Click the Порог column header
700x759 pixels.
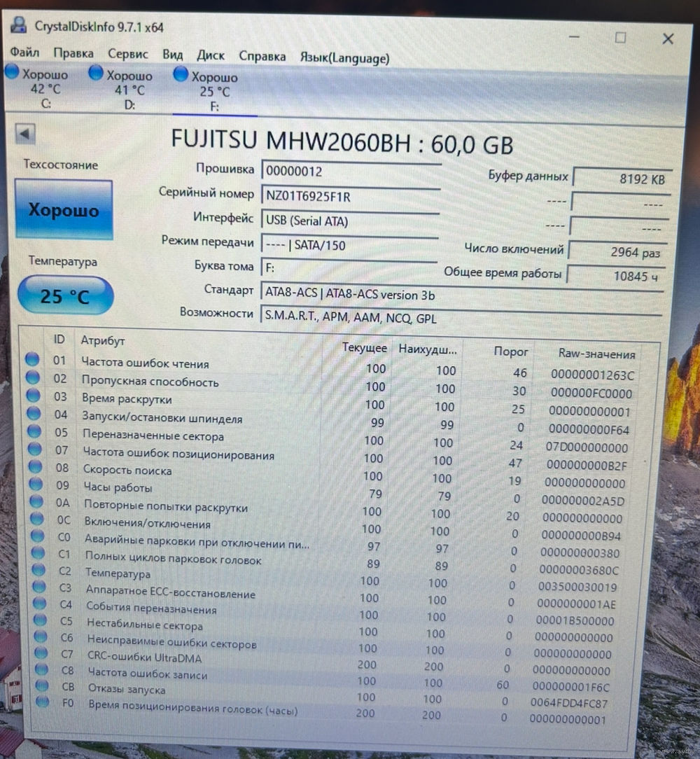click(x=511, y=351)
